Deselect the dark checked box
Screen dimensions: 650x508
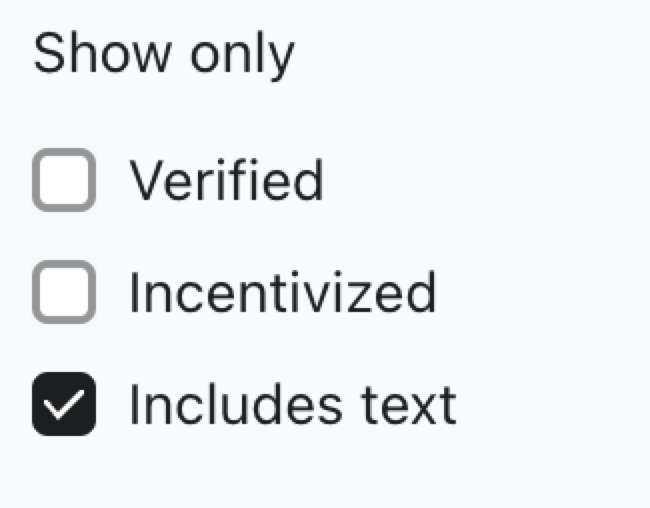click(x=64, y=404)
